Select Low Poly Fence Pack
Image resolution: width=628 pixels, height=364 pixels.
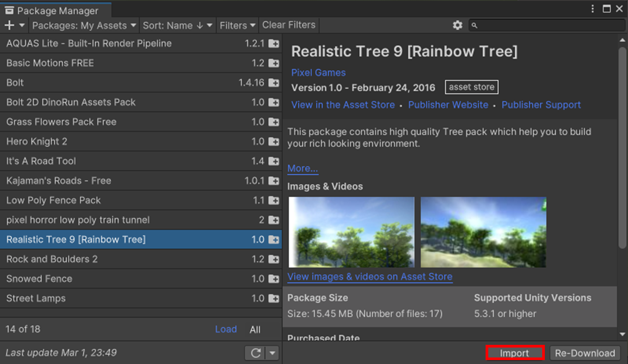tap(141, 200)
